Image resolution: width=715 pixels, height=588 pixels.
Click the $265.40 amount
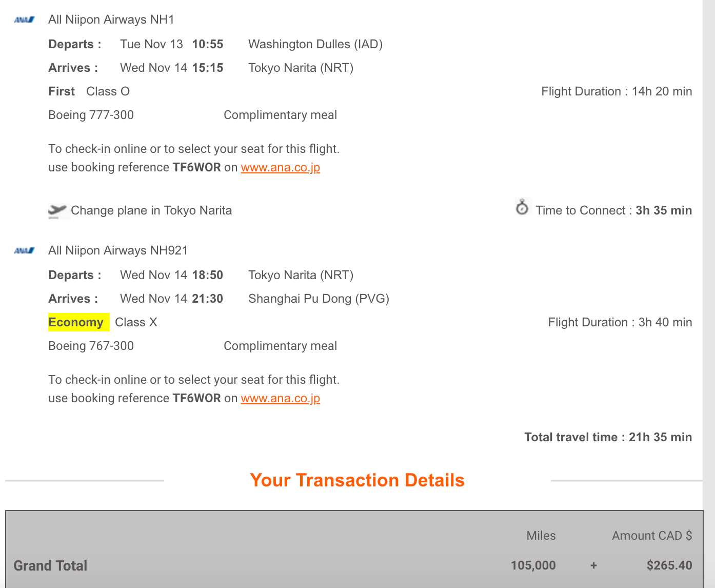click(669, 565)
